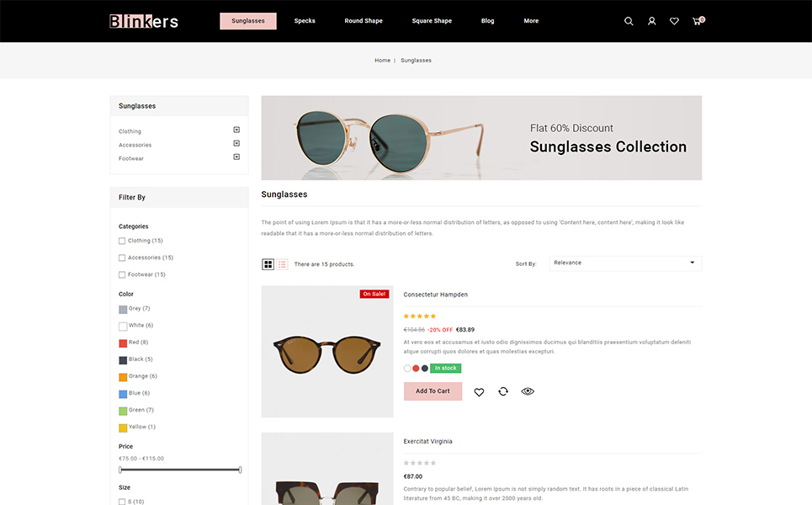The width and height of the screenshot is (812, 505).
Task: Open the Round Shape menu item
Action: [364, 21]
